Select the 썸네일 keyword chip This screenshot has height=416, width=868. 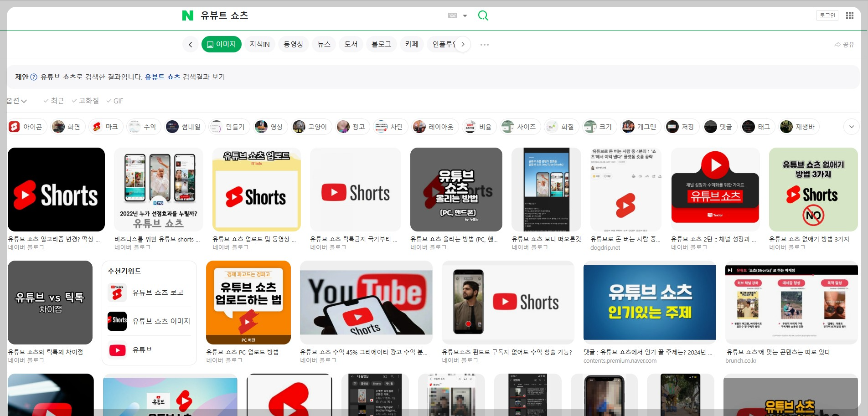[185, 127]
